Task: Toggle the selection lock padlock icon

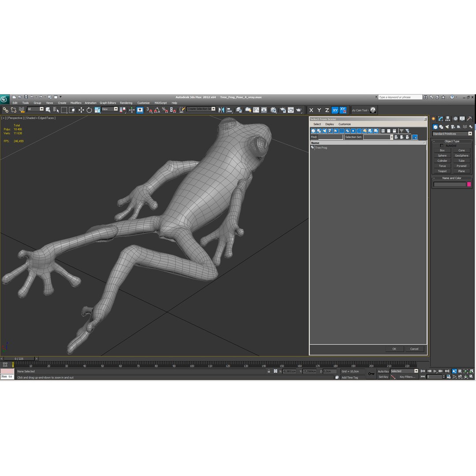Action: tap(269, 371)
